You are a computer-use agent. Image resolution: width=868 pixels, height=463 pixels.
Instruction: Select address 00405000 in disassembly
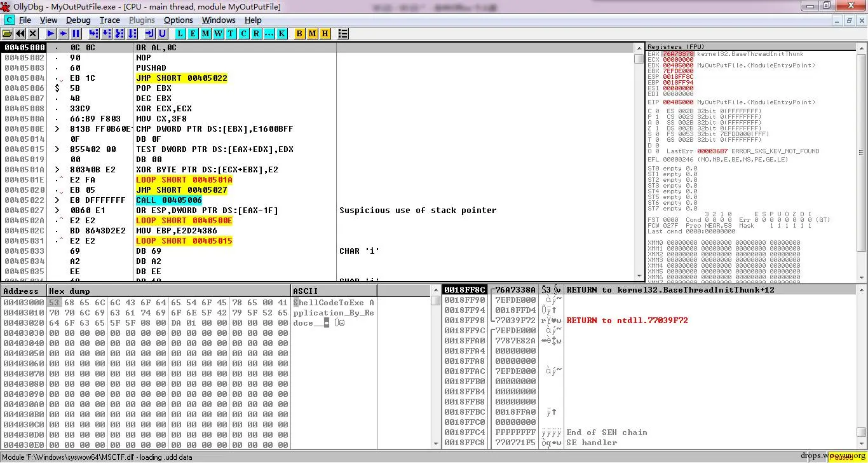click(x=24, y=48)
